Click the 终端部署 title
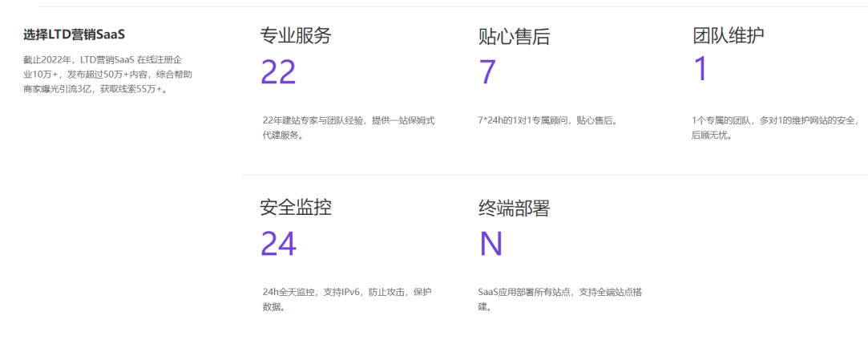 pyautogui.click(x=514, y=208)
